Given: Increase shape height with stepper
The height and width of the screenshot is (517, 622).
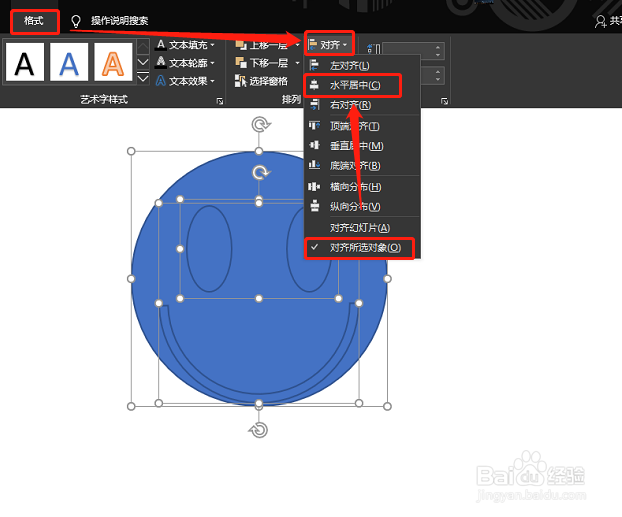Looking at the screenshot, I should [438, 47].
